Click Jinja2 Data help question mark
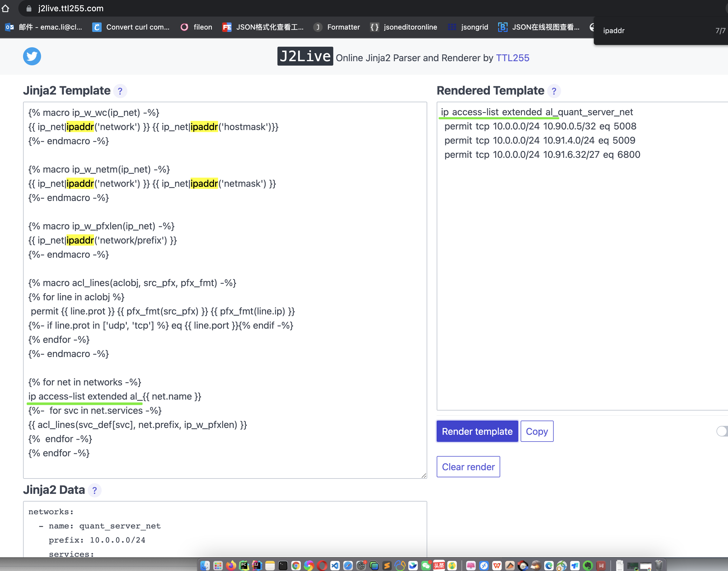The height and width of the screenshot is (571, 728). 95,490
